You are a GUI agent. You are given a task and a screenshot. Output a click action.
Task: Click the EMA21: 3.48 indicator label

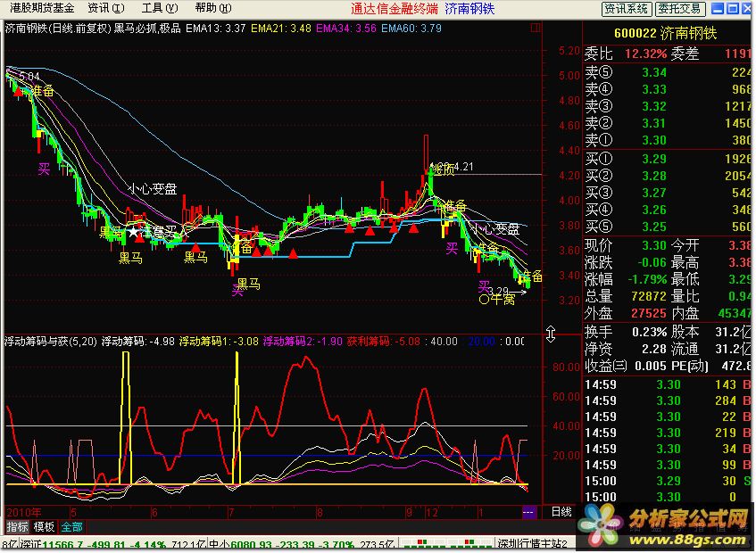[x=280, y=28]
